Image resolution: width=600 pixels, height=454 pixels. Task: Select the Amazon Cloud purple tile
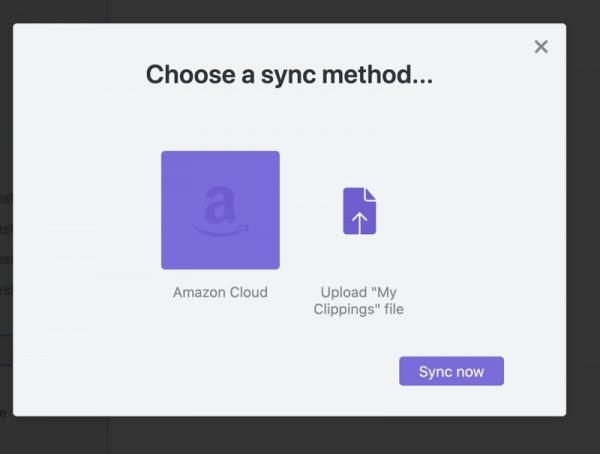(x=220, y=210)
